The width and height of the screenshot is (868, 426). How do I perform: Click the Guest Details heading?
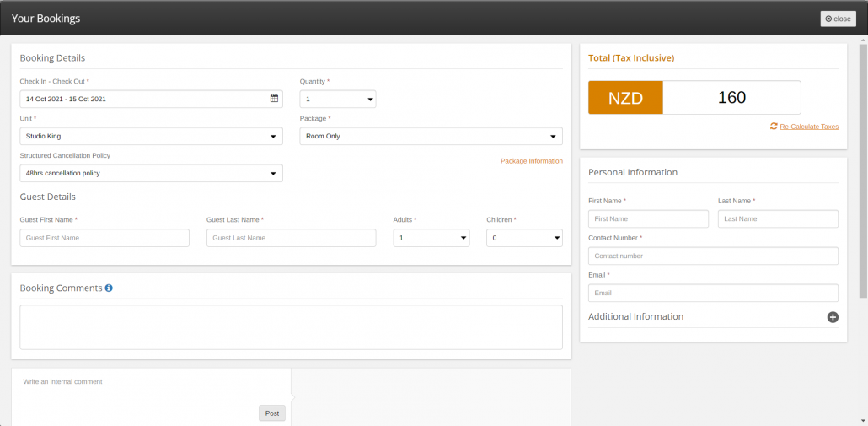pos(47,197)
